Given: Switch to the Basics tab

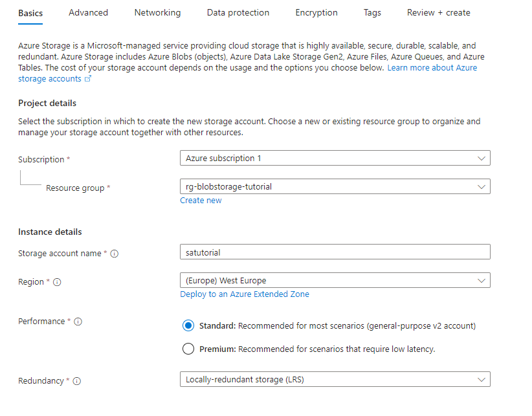Looking at the screenshot, I should pyautogui.click(x=30, y=13).
